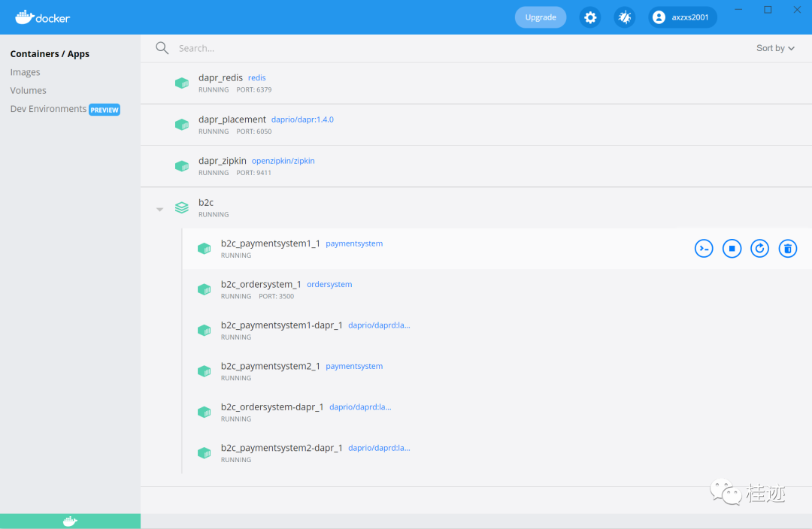The width and height of the screenshot is (812, 529).
Task: Open the Volumes section
Action: 28,91
